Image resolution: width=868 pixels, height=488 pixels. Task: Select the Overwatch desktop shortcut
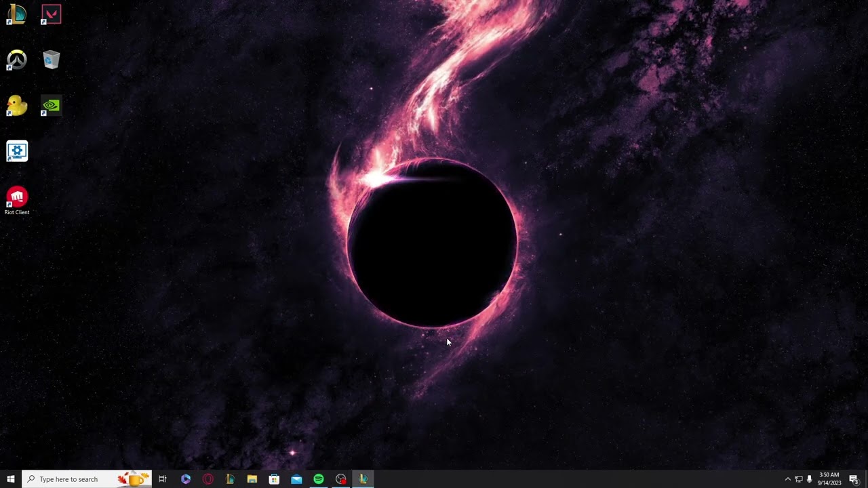click(17, 60)
